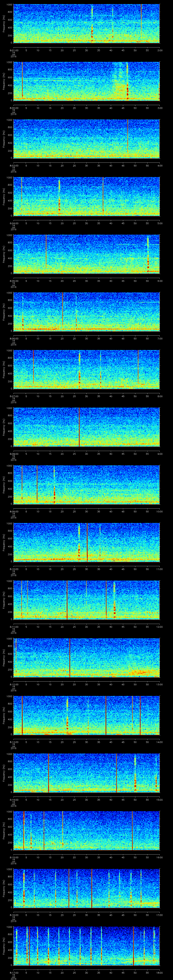Image resolution: width=173 pixels, height=980 pixels.
Task: Click the 8:17:00 start time label
Action: pos(14,973)
